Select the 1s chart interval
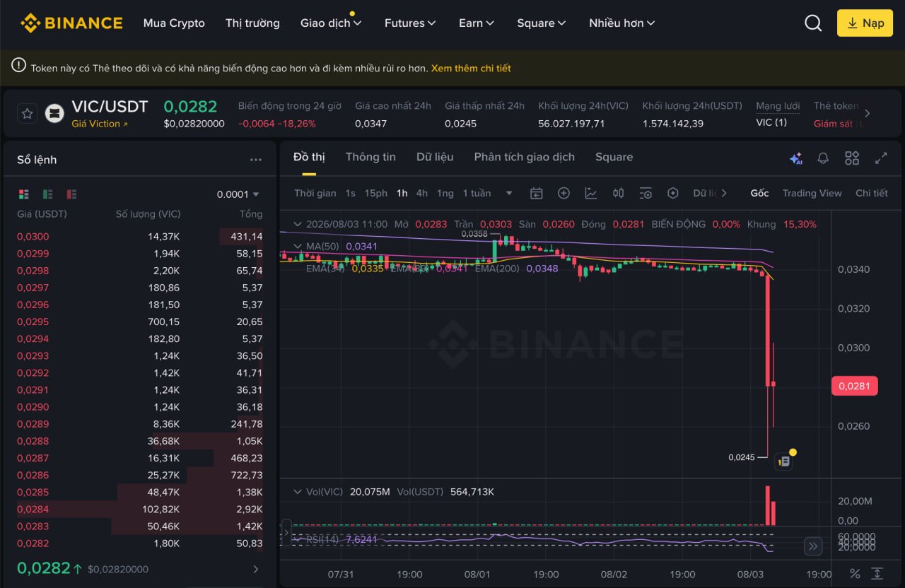The height and width of the screenshot is (588, 905). pyautogui.click(x=351, y=193)
